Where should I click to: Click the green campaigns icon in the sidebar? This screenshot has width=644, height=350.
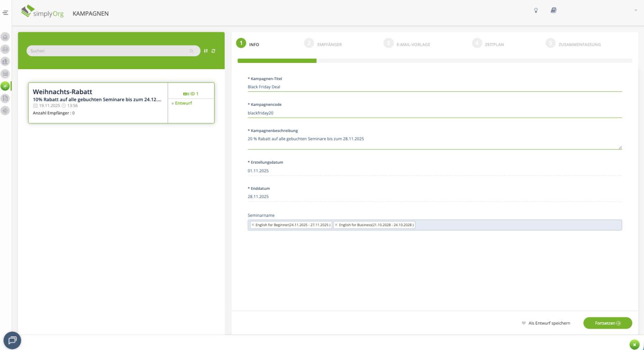click(5, 86)
